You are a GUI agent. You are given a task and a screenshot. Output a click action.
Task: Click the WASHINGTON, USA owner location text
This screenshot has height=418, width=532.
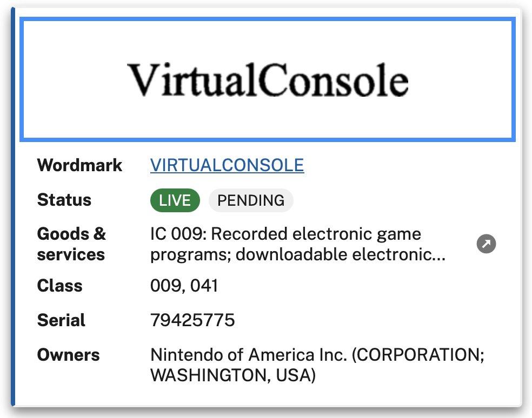pos(232,375)
